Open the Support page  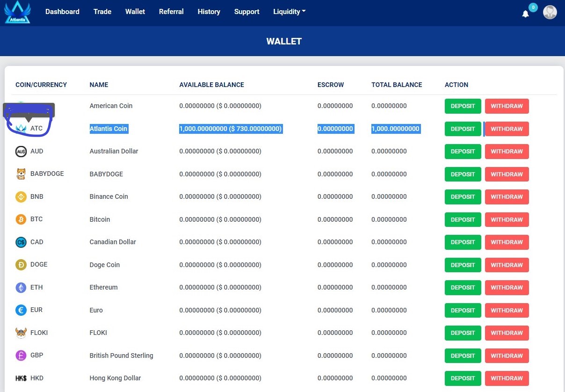tap(246, 12)
